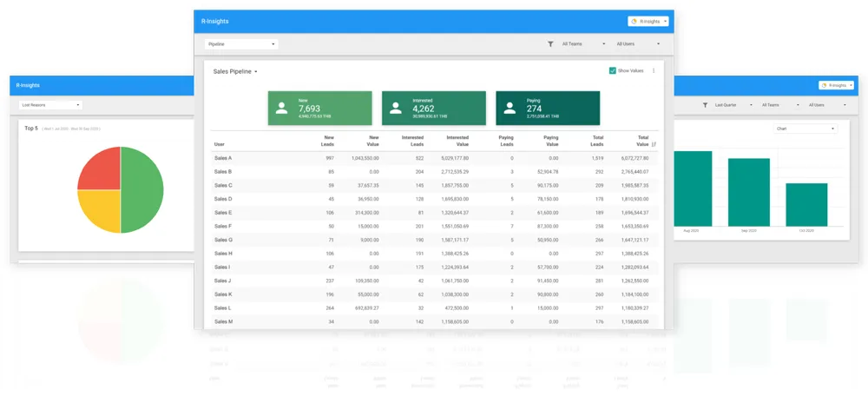Sort by the User column header
This screenshot has width=868, height=403.
(220, 144)
